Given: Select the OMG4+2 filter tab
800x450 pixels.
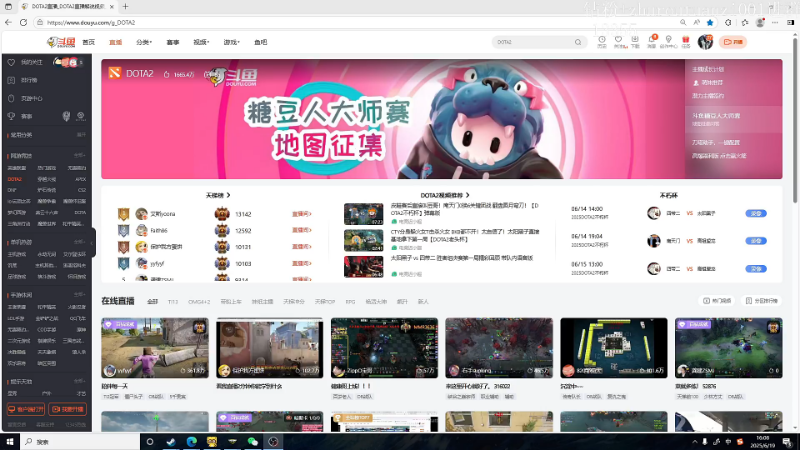Looking at the screenshot, I should pyautogui.click(x=199, y=302).
